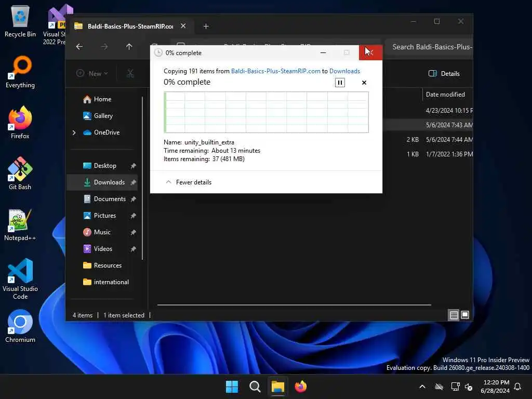
Task: Select row dated 4/23/2024 10:15
Action: click(x=428, y=111)
